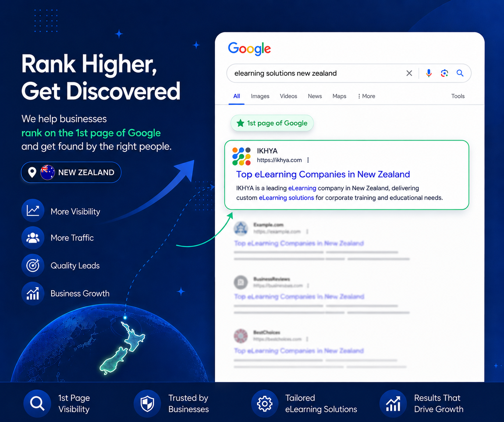The height and width of the screenshot is (422, 504).
Task: Click the BusinessReviews result favicon
Action: pos(241,282)
